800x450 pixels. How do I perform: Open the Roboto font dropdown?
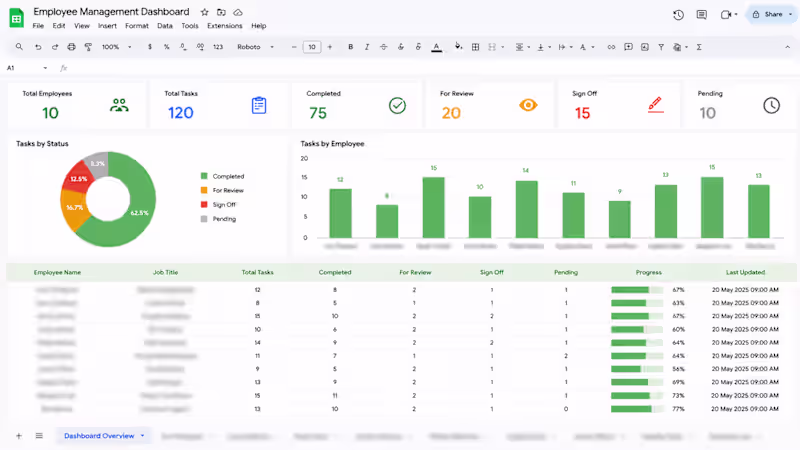[x=256, y=47]
